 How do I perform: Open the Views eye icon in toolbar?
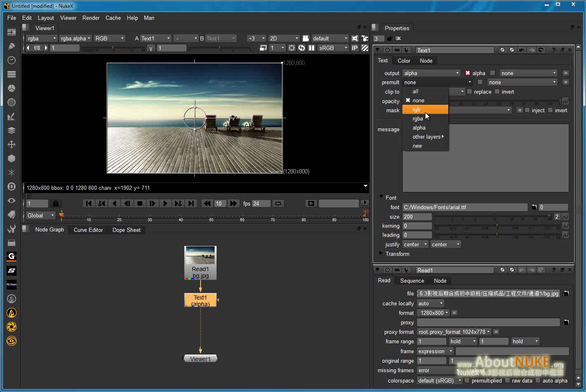coord(12,201)
